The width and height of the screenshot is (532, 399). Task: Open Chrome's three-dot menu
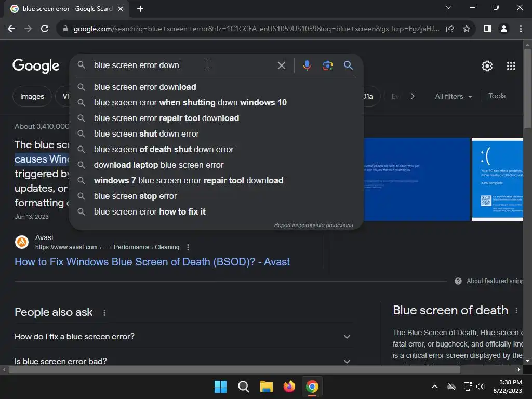coord(521,29)
